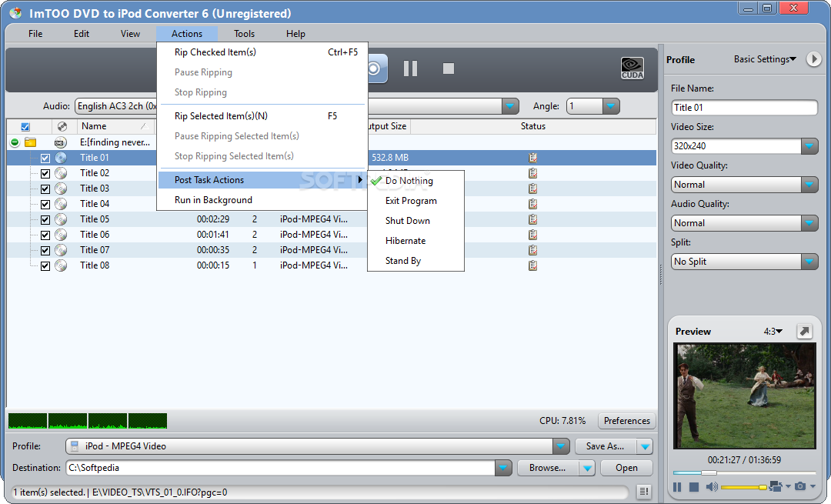Choose Run in Background

[262, 200]
